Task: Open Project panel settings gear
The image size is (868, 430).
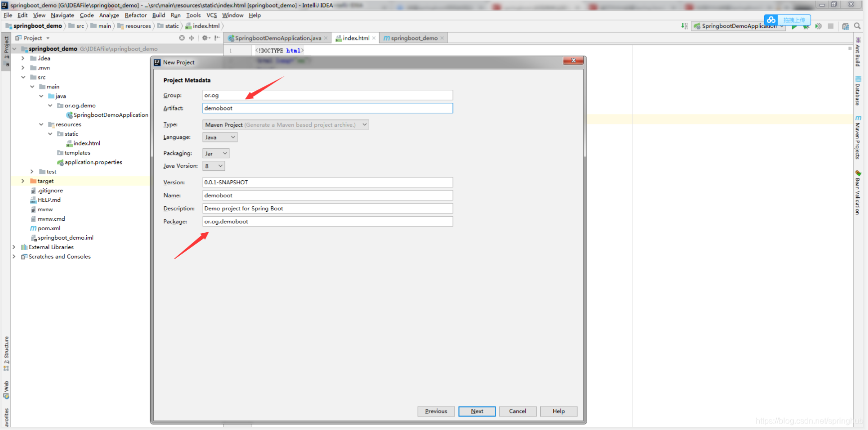Action: (205, 38)
